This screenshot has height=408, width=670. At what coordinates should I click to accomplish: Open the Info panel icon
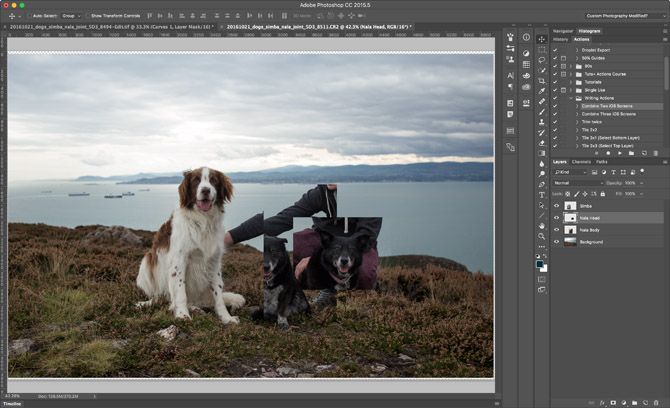click(x=526, y=37)
